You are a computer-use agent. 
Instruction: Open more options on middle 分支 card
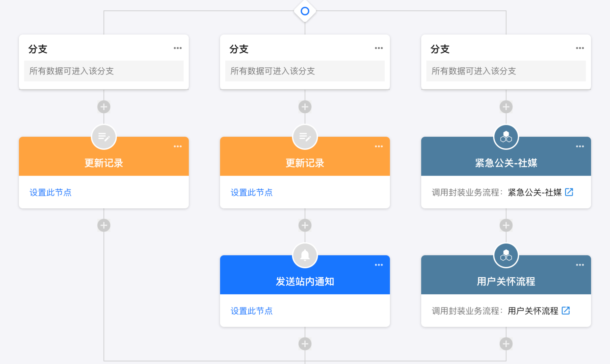tap(379, 48)
